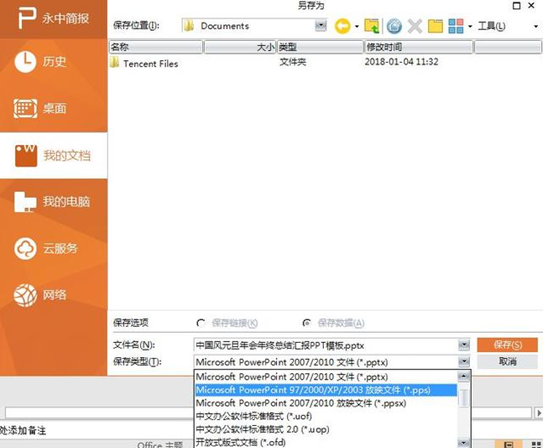Click the horizontal scrollbar right arrow
The width and height of the screenshot is (554, 448).
coord(539,413)
